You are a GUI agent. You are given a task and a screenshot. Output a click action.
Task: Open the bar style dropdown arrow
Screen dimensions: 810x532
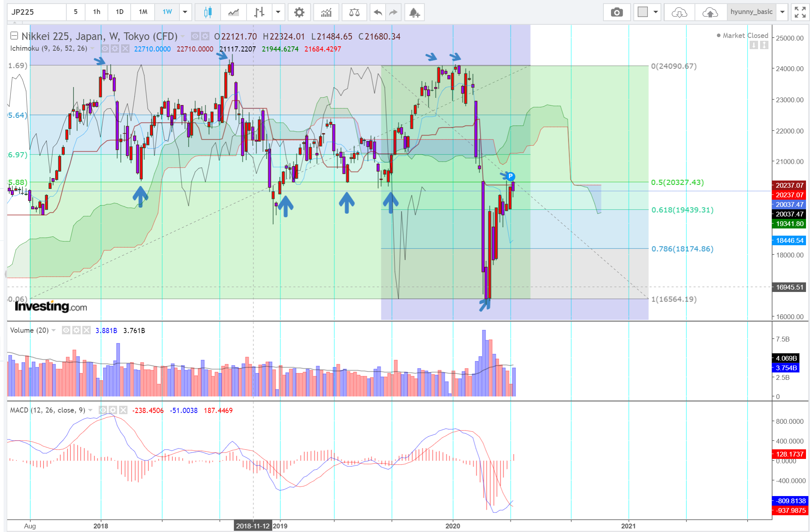pyautogui.click(x=278, y=12)
